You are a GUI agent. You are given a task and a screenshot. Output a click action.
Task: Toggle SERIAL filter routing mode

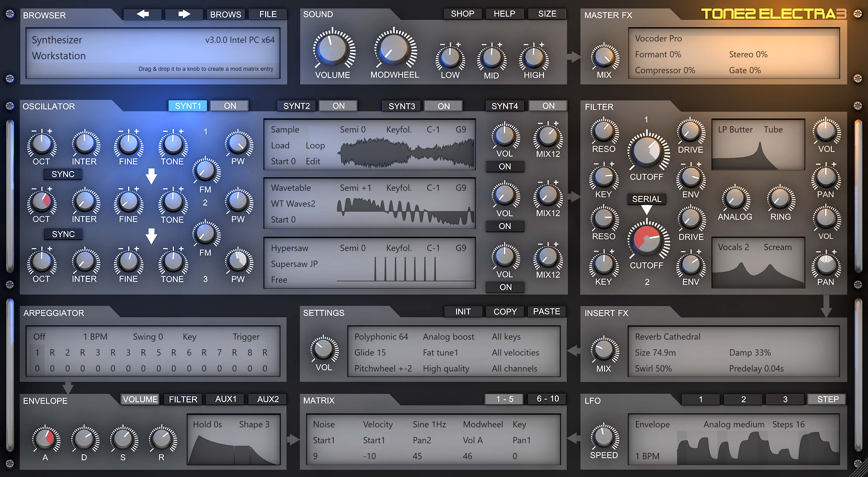pos(647,199)
